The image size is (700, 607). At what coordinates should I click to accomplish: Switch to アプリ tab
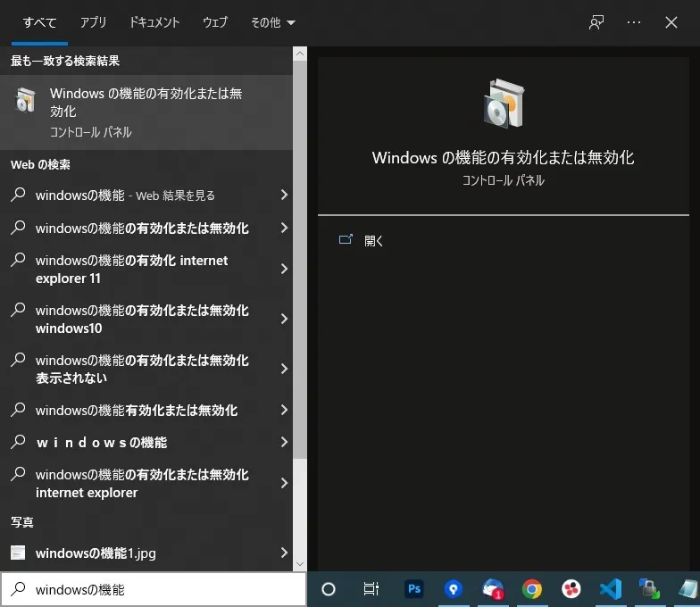[x=93, y=22]
